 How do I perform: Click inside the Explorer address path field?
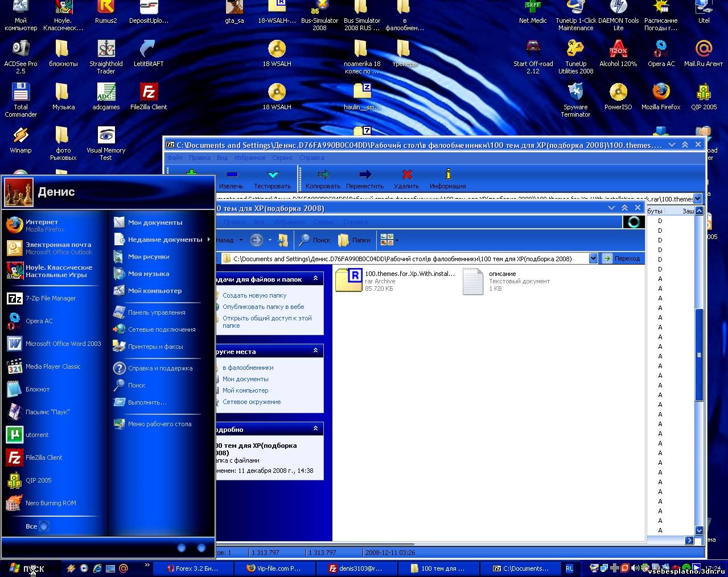pos(404,258)
